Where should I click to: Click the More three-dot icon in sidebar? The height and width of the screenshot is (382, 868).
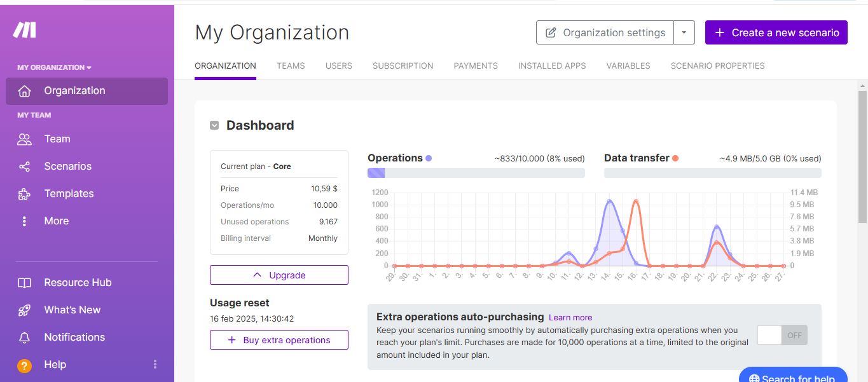(x=24, y=221)
